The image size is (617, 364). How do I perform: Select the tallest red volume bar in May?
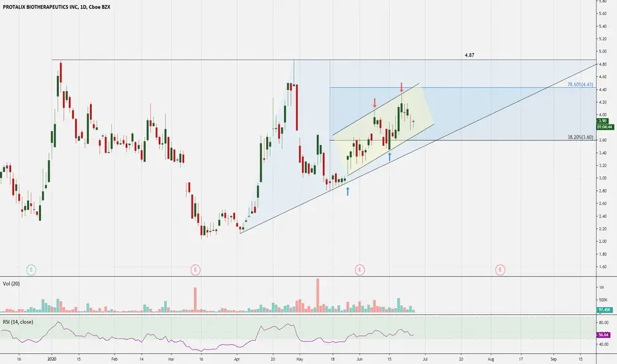318,296
